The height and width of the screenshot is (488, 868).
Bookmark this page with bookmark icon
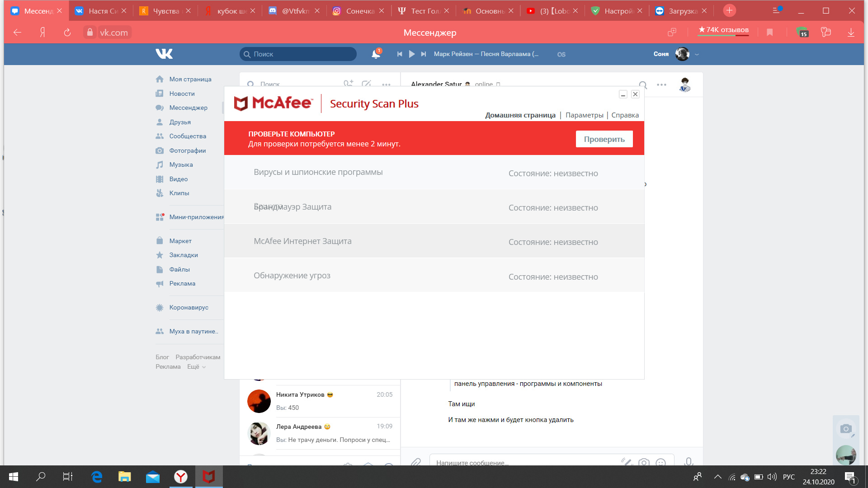click(x=769, y=33)
